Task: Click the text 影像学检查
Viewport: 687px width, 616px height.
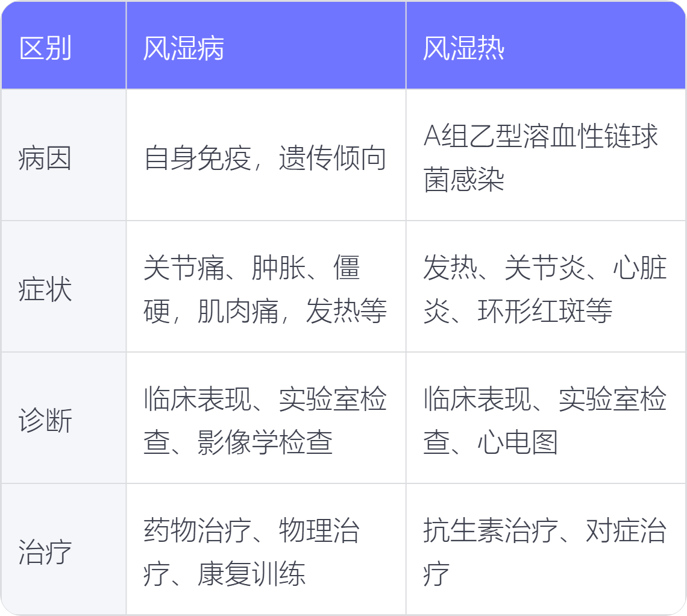Action: click(x=265, y=443)
